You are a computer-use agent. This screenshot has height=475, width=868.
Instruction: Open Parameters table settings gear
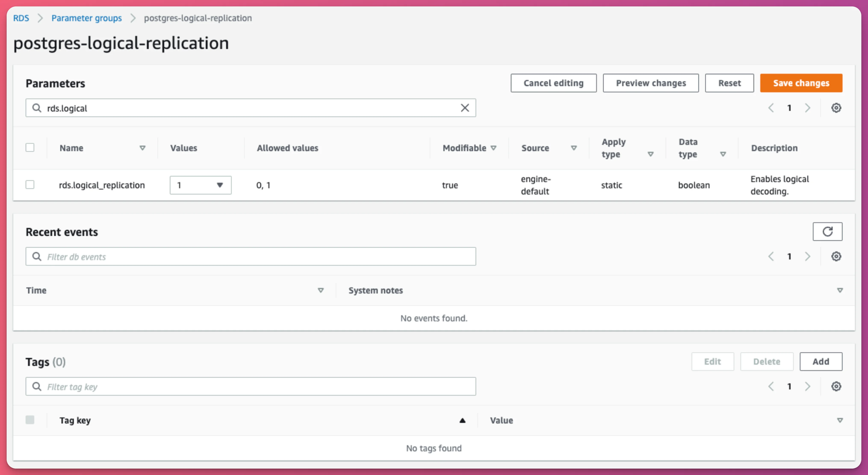836,108
